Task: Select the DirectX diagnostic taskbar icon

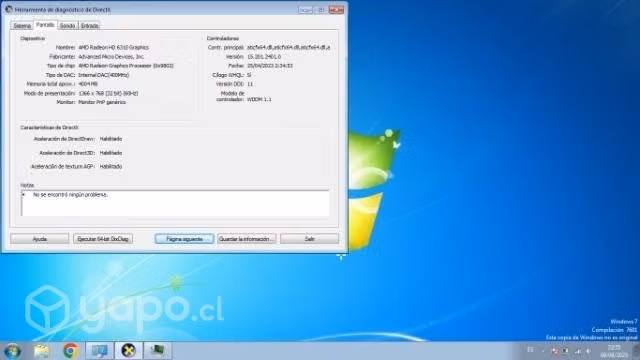Action: pyautogui.click(x=129, y=351)
